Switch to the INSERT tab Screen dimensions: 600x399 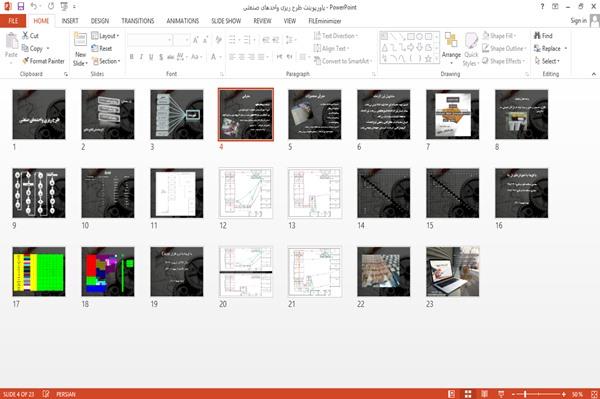[70, 21]
